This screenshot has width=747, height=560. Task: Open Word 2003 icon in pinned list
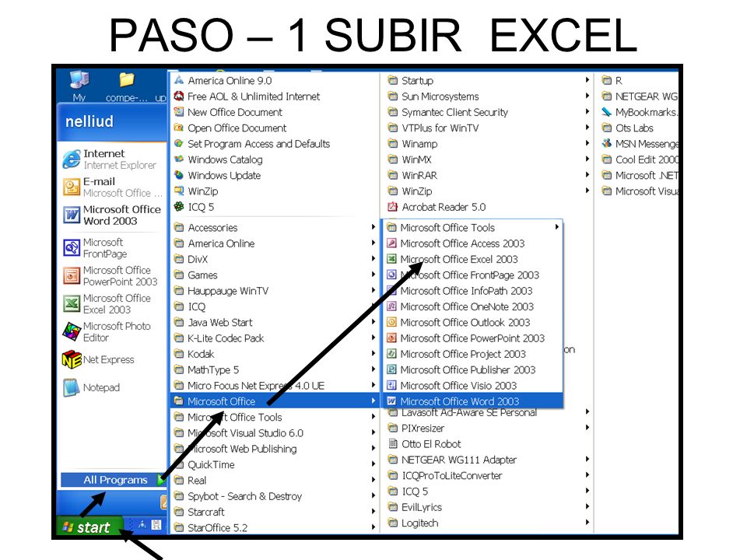pos(72,215)
